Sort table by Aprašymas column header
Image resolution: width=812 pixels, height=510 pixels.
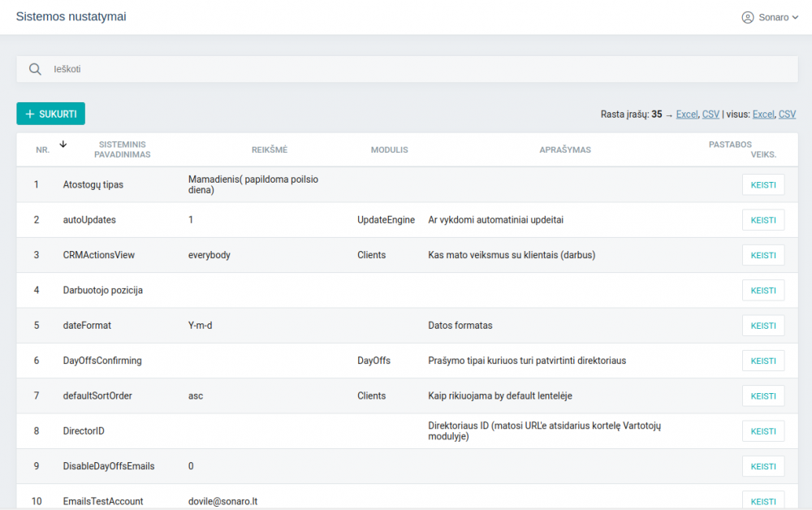click(x=564, y=149)
